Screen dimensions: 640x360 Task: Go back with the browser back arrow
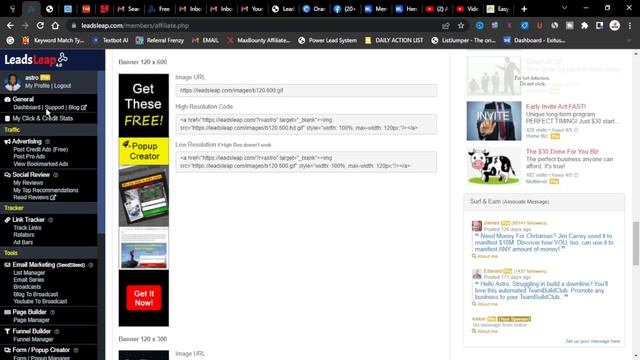pyautogui.click(x=10, y=26)
